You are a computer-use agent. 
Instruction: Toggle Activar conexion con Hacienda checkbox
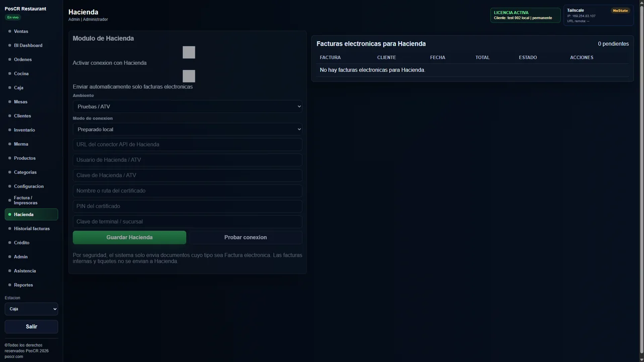coord(189,52)
